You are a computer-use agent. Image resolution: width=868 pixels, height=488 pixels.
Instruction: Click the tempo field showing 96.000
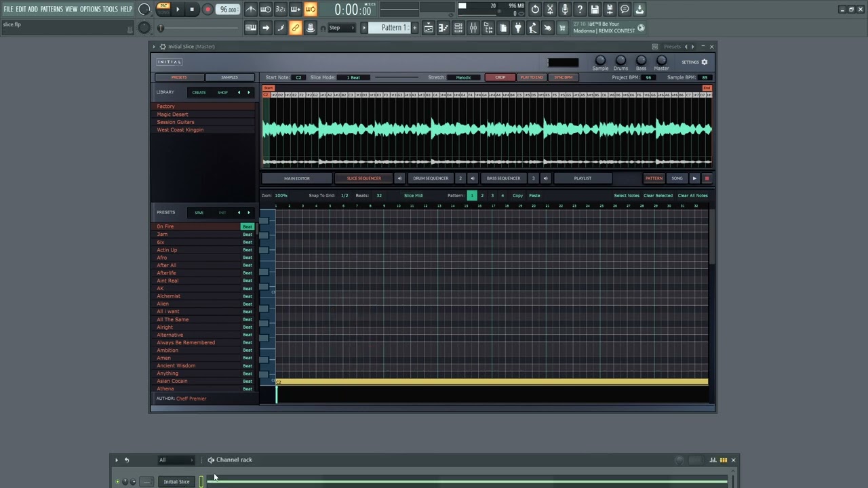(x=229, y=9)
